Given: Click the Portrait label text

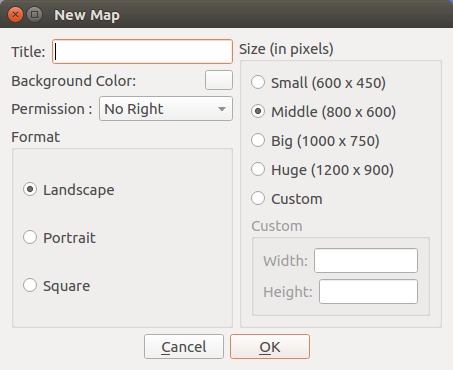Looking at the screenshot, I should [69, 238].
